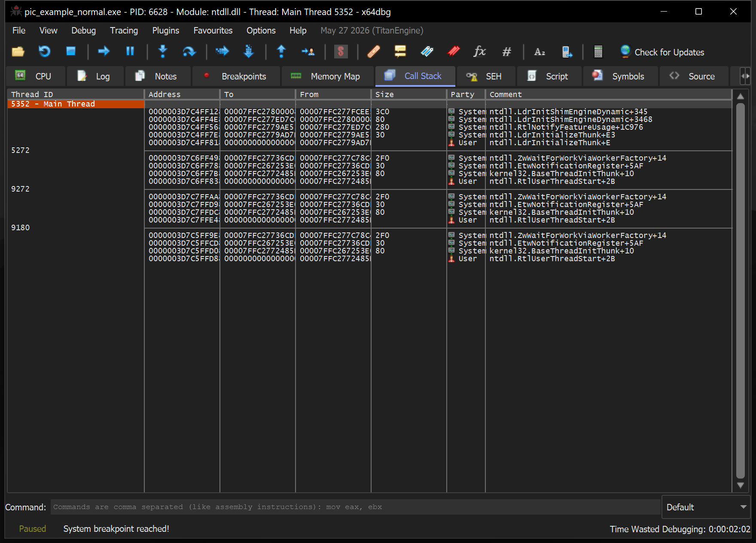Switch to the Breakpoints tab
Viewport: 756px width, 543px height.
pos(236,76)
